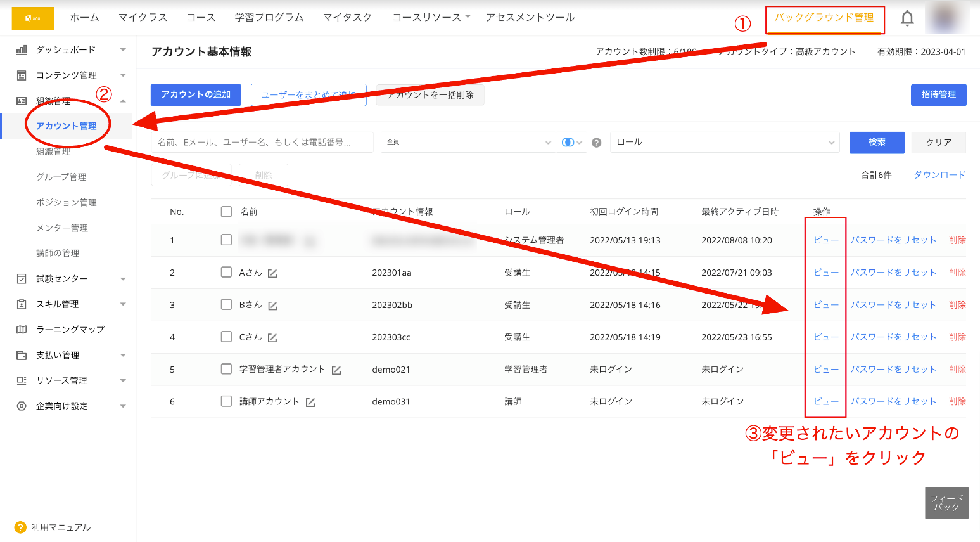Image resolution: width=980 pixels, height=542 pixels.
Task: Click the ダウンロード link
Action: (x=939, y=174)
